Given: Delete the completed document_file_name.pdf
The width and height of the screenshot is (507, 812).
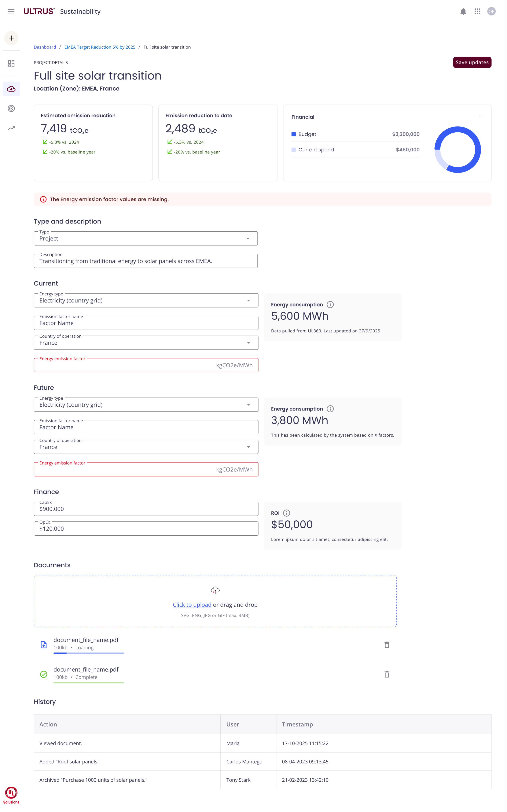Looking at the screenshot, I should click(x=387, y=674).
